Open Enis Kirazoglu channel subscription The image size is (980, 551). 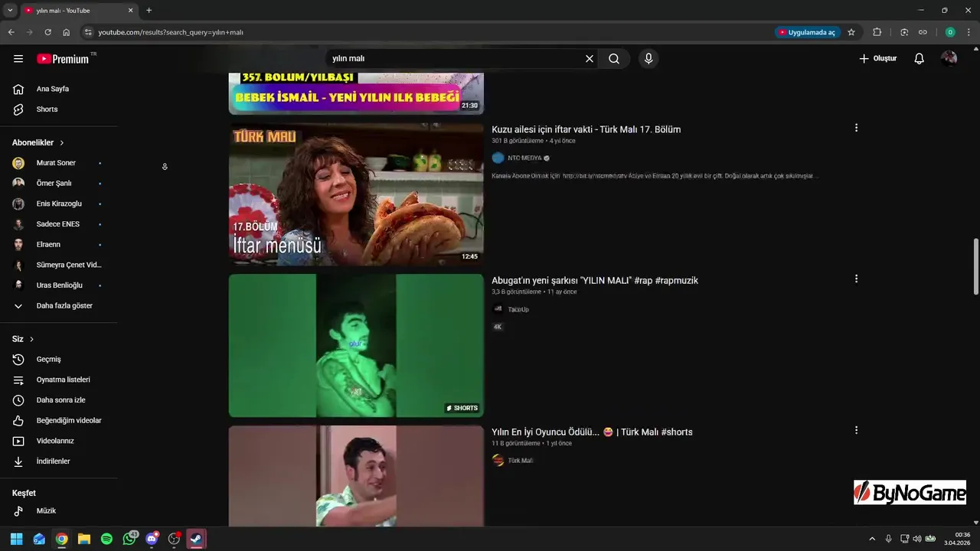click(x=59, y=204)
